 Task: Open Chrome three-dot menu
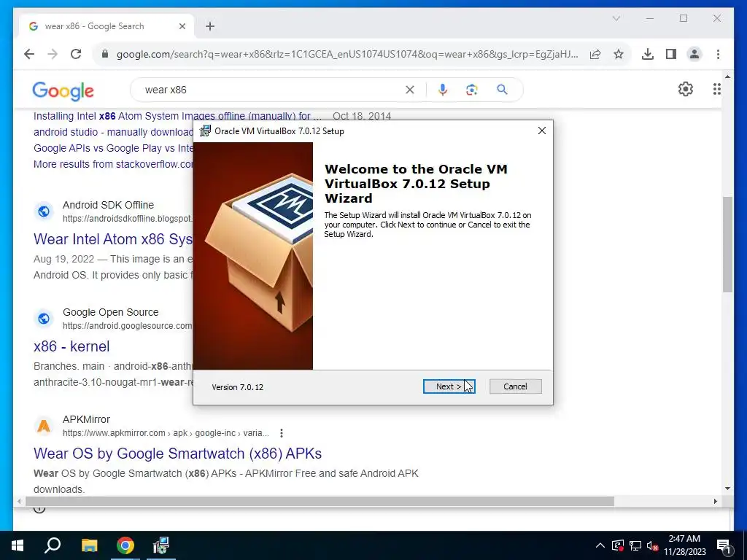tap(718, 54)
